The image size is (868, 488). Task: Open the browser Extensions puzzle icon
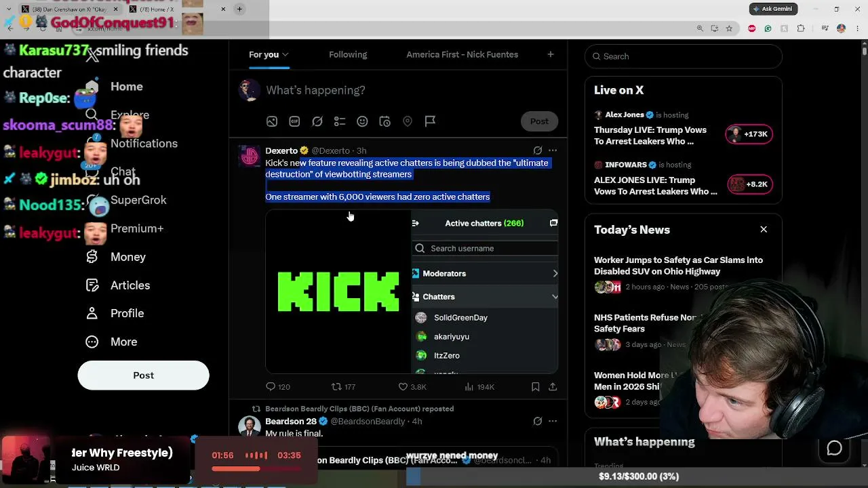(801, 28)
